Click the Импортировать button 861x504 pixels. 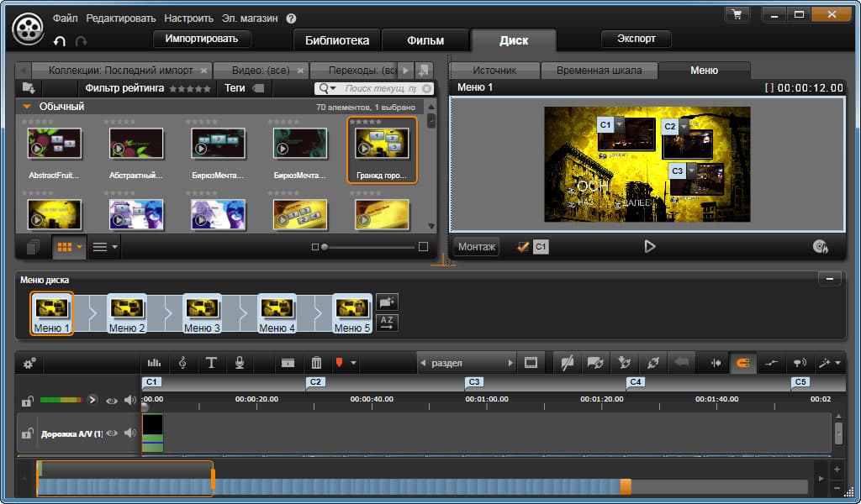point(202,39)
